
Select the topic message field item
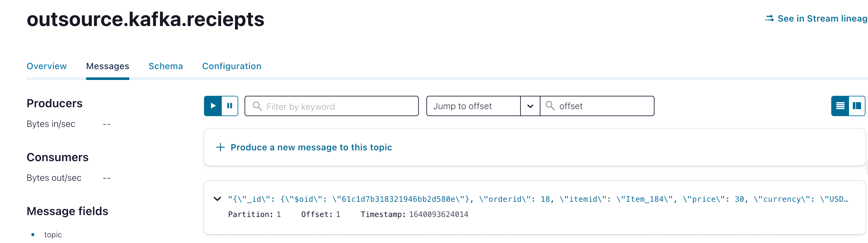tap(53, 234)
